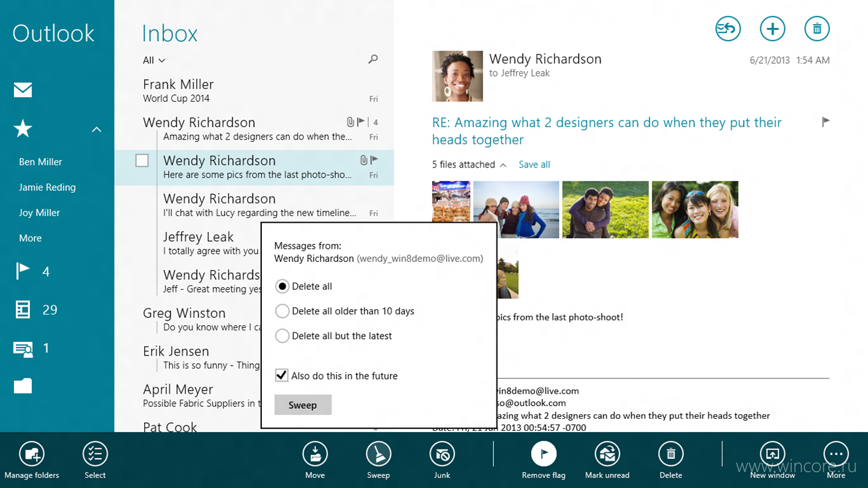Image resolution: width=868 pixels, height=488 pixels.
Task: Open April Meyer Possible Fabric Suppliers message
Action: pos(202,396)
